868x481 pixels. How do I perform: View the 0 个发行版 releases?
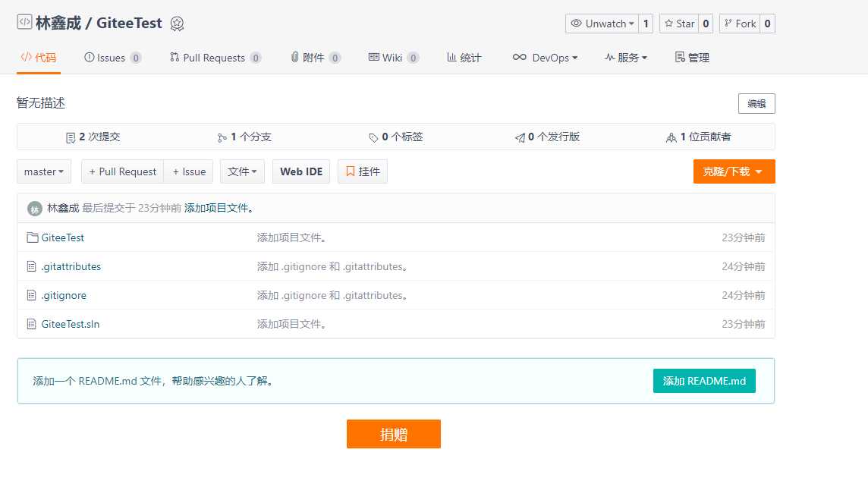click(x=547, y=137)
